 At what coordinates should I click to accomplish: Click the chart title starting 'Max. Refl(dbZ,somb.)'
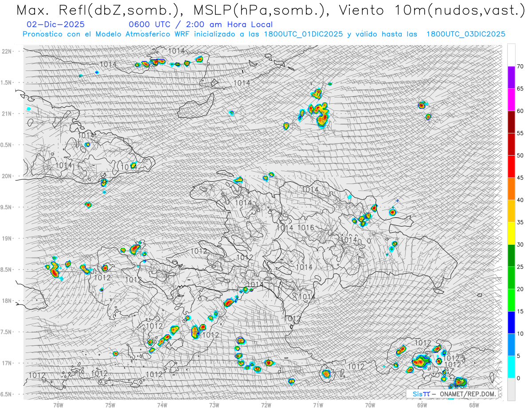coord(270,11)
